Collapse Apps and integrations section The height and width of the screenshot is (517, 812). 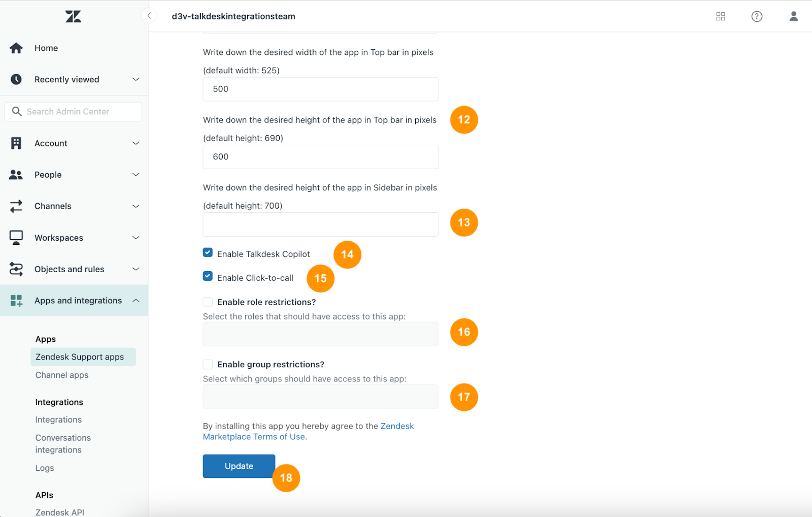pyautogui.click(x=136, y=301)
